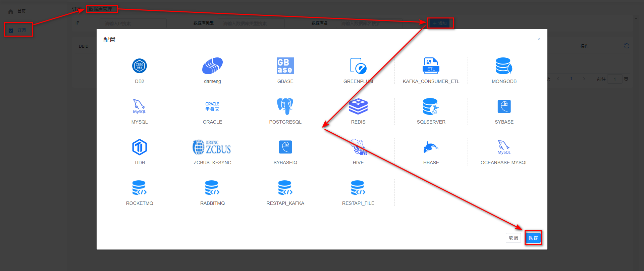This screenshot has height=271, width=644.
Task: Select the ZCBUS_KFSYNC icon
Action: point(212,147)
